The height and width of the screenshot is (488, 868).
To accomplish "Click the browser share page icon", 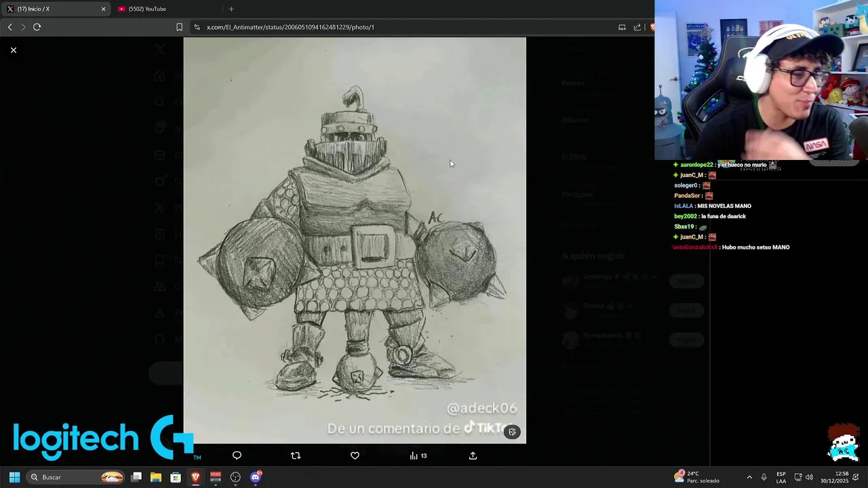I will pyautogui.click(x=637, y=27).
